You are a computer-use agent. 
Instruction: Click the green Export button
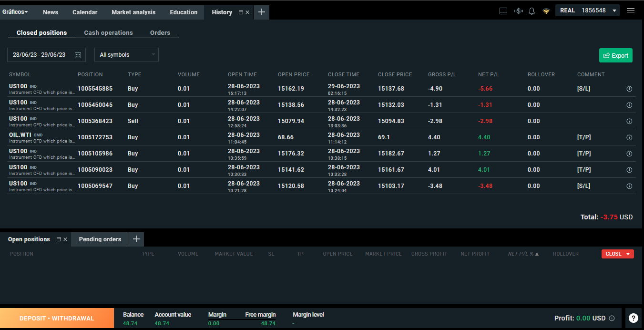(616, 55)
